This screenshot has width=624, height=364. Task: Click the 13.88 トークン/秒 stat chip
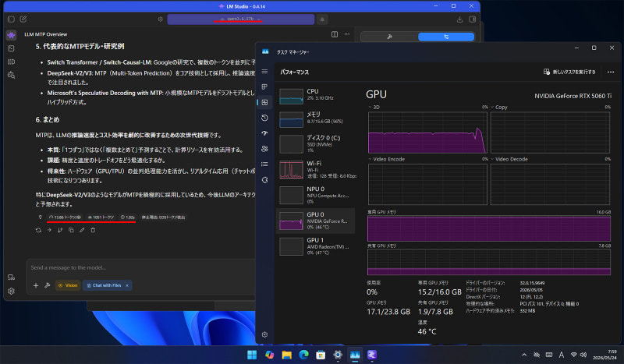pos(65,217)
